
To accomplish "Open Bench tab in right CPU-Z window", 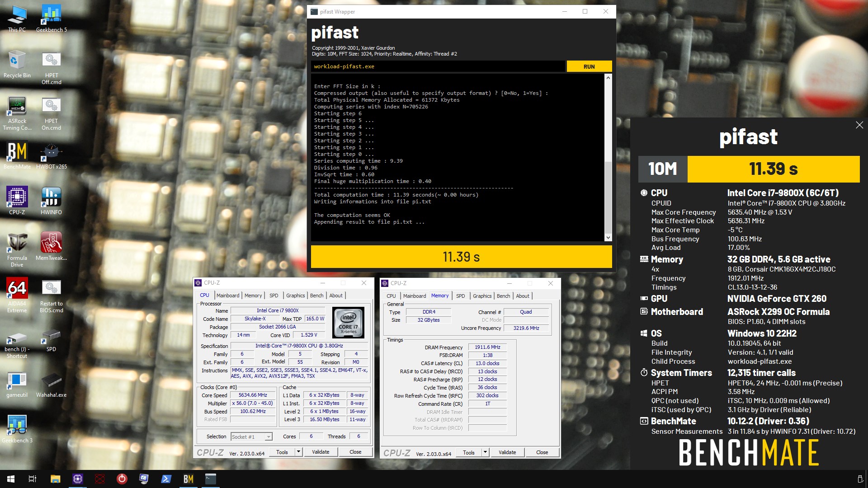I will click(504, 296).
